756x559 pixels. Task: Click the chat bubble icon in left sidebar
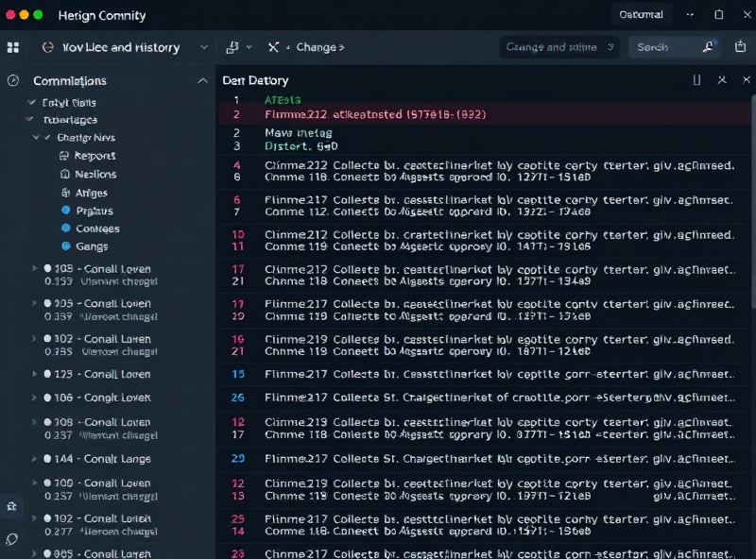pyautogui.click(x=12, y=539)
